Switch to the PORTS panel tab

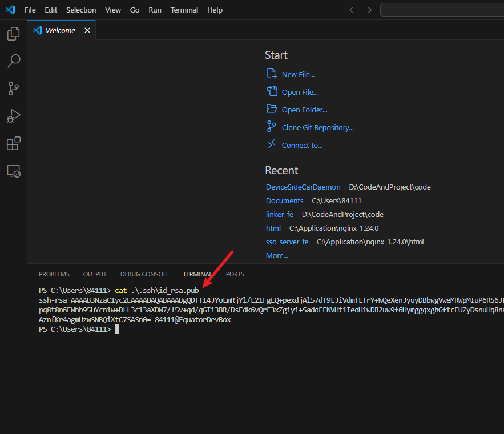click(235, 274)
